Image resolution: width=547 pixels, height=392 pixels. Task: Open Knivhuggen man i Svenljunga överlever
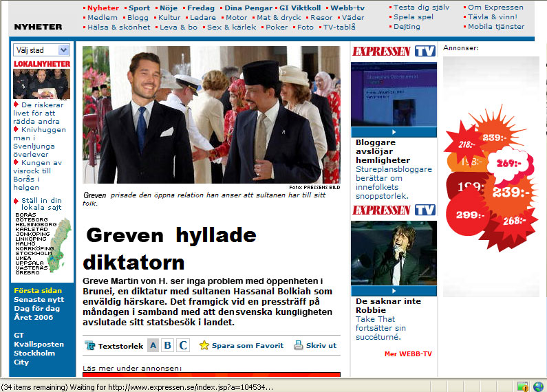tap(39, 142)
